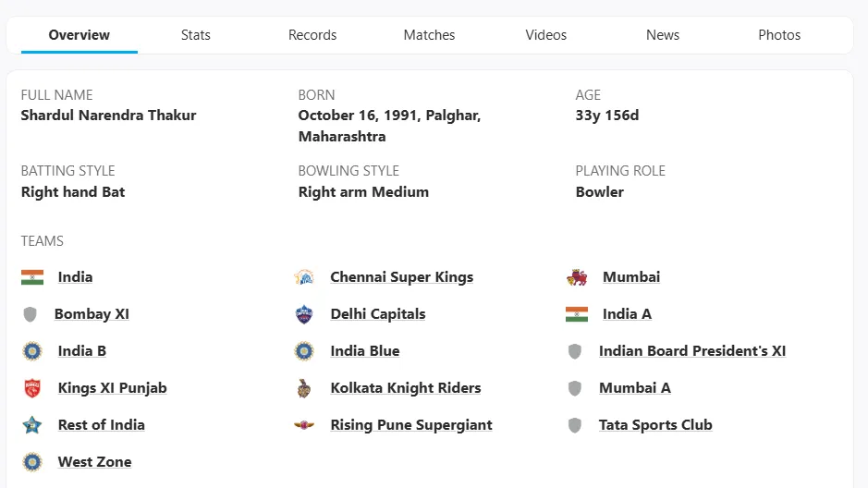Open the Records tab
This screenshot has height=488, width=868.
tap(312, 35)
